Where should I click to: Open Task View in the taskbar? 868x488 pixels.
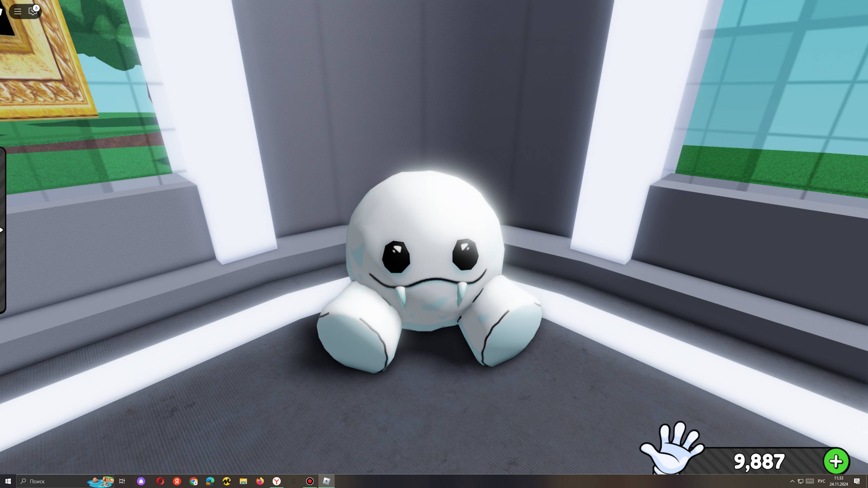(x=122, y=481)
